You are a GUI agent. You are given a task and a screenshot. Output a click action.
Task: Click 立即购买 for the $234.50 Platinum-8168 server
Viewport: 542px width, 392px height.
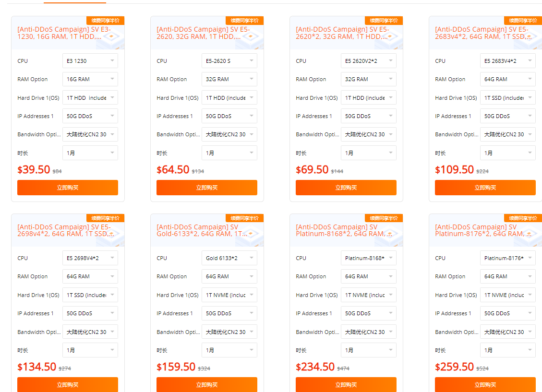point(346,385)
